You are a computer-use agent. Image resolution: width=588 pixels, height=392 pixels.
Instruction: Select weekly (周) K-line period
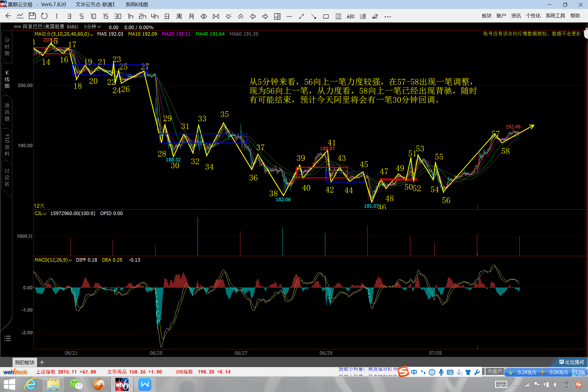(x=179, y=16)
